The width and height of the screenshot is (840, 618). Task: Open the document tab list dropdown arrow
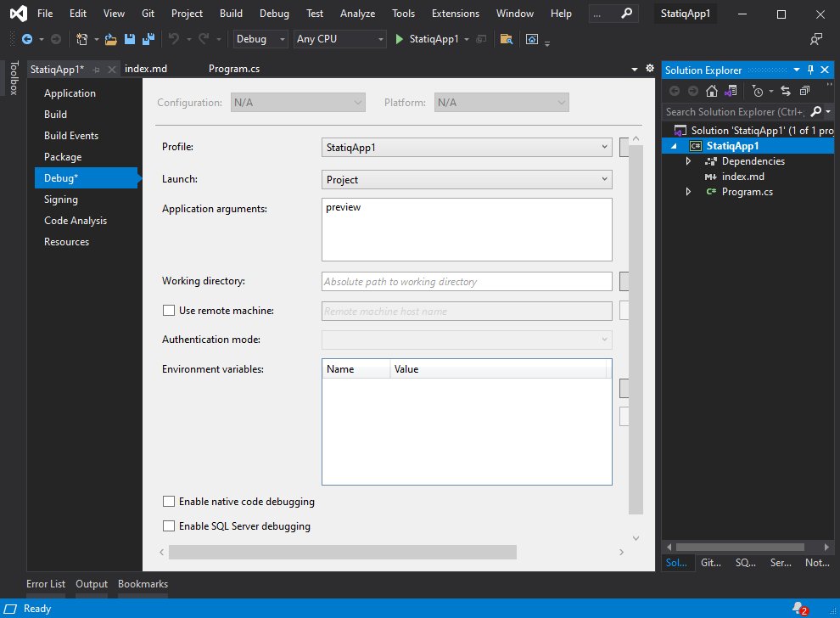tap(635, 69)
